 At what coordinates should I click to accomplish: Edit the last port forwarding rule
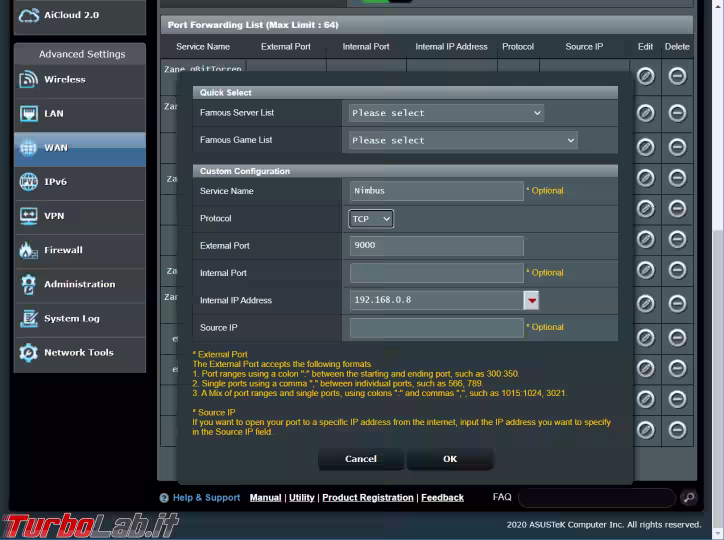[646, 430]
